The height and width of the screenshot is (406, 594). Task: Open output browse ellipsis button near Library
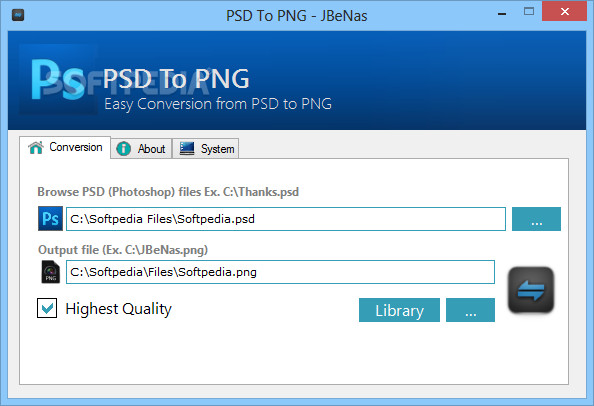pos(471,310)
